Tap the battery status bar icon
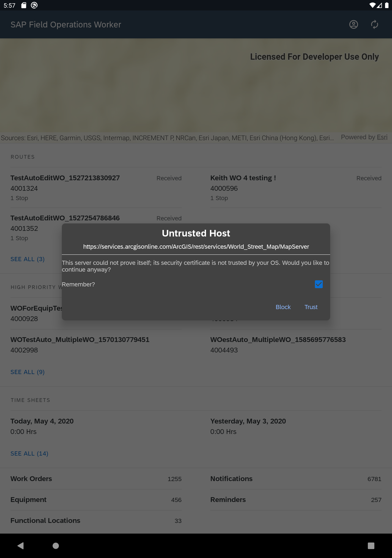Screen dimensions: 392x558 (387, 5)
